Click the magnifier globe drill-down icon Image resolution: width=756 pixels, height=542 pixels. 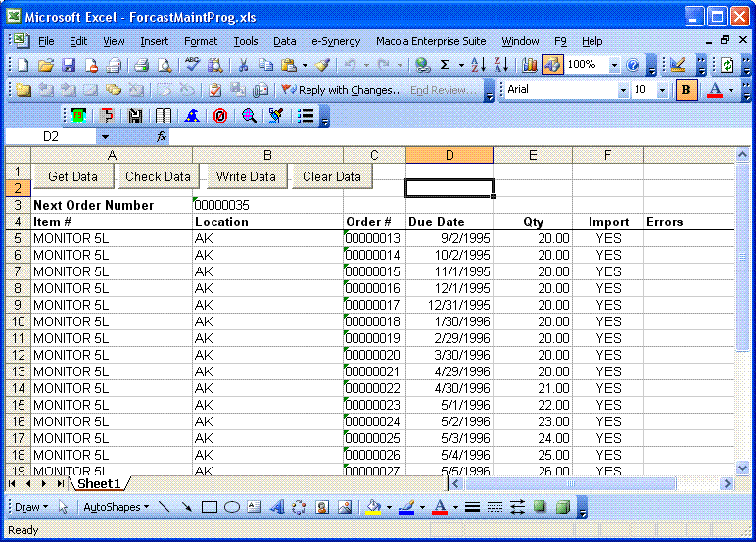pyautogui.click(x=249, y=116)
